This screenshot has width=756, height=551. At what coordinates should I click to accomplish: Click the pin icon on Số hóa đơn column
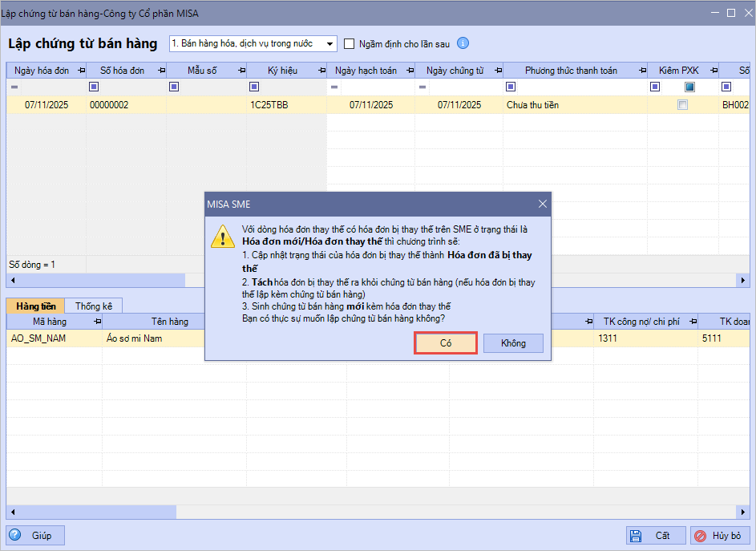(x=160, y=71)
